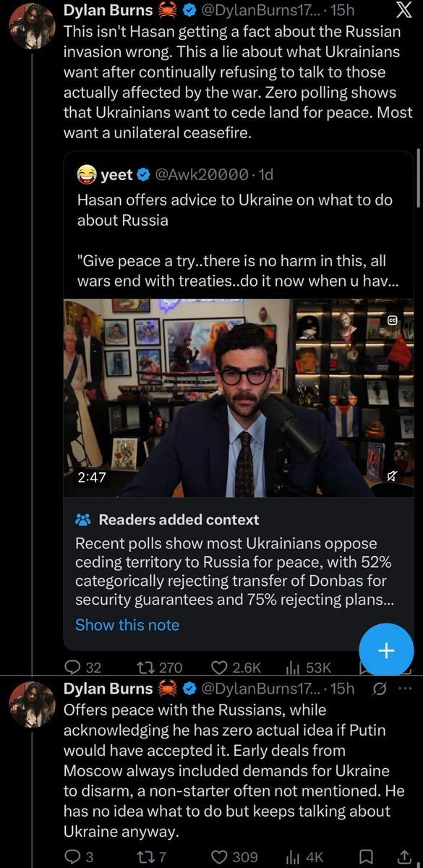Open Dylan Burns profile avatar in first tweet
This screenshot has width=423, height=868.
point(32,27)
